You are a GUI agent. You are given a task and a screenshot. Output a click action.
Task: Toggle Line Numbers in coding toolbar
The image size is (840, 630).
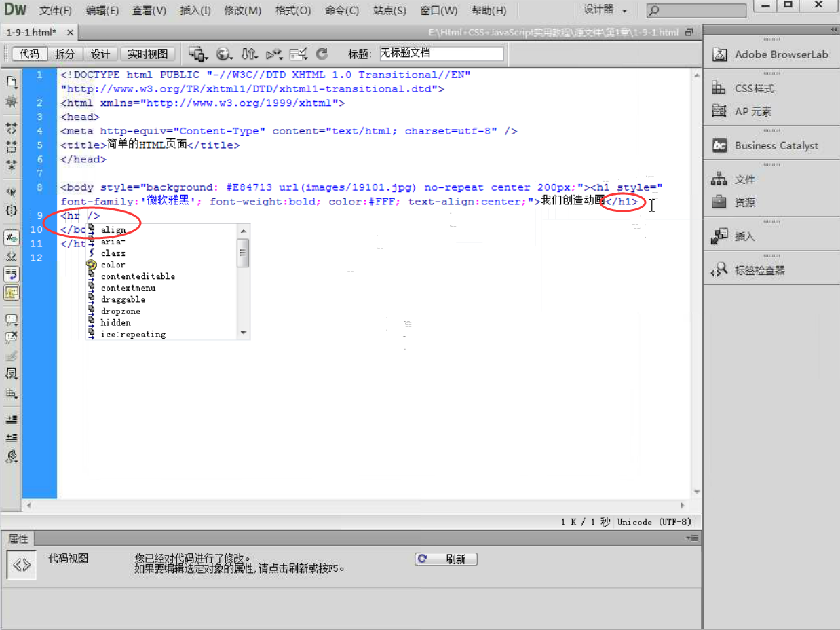pyautogui.click(x=12, y=238)
